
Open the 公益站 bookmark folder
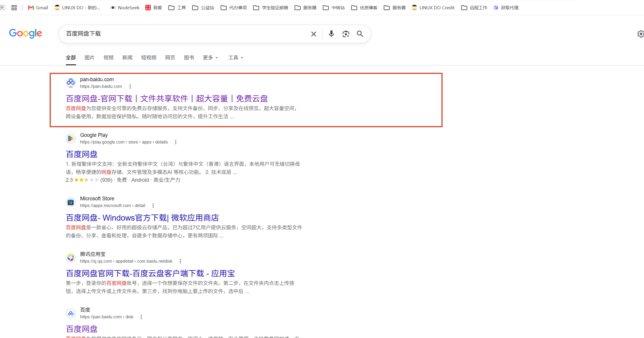(203, 8)
